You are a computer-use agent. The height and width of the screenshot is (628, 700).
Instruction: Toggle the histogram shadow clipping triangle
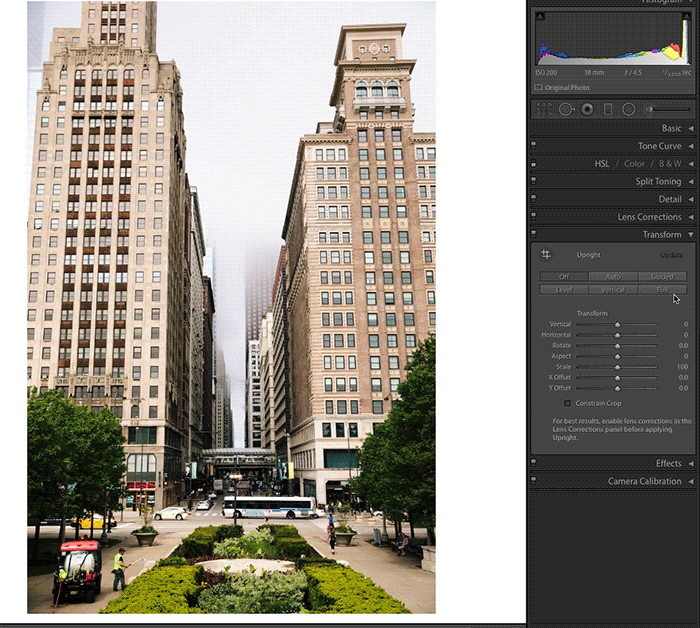point(541,17)
